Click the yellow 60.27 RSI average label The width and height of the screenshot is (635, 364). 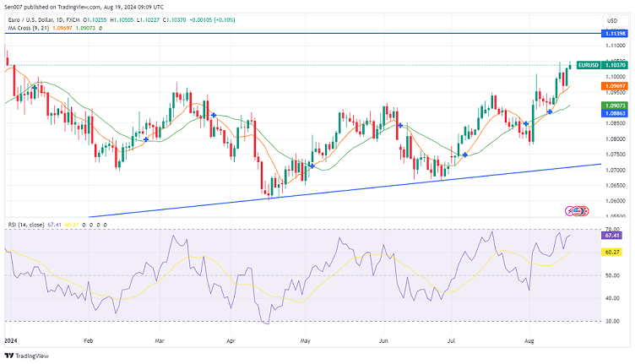coord(612,252)
